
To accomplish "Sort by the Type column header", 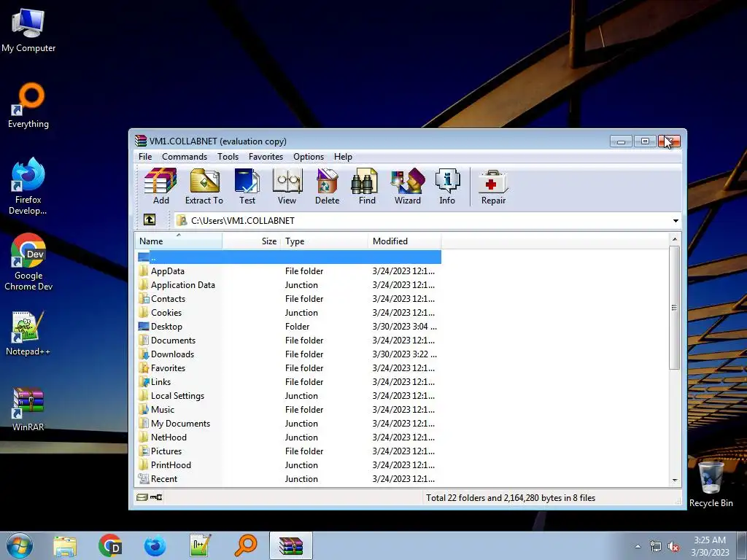I will point(325,241).
